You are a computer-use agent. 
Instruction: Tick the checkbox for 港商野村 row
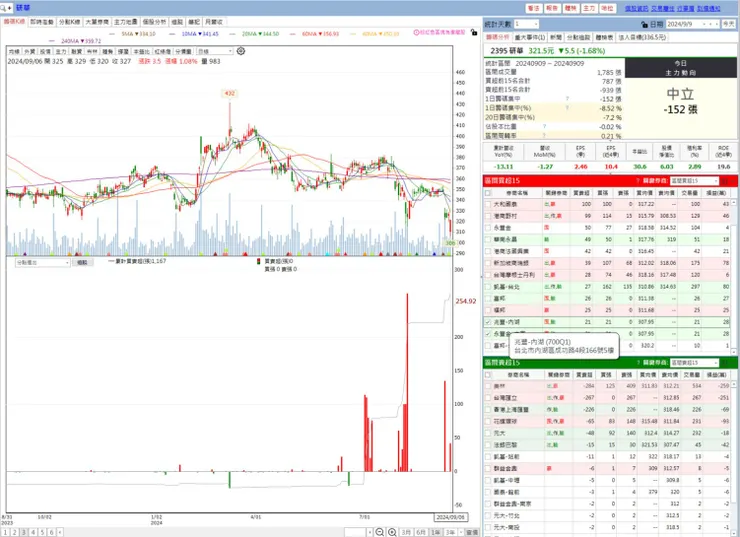pos(488,216)
